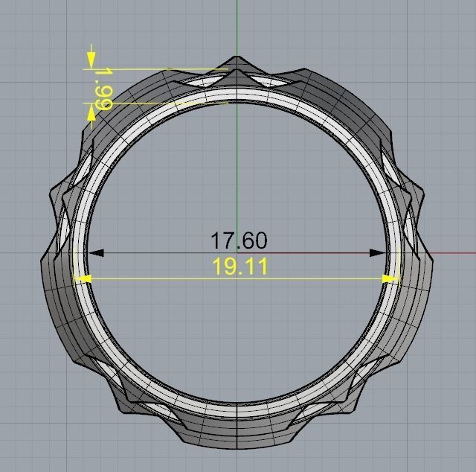Select the 17.60 dimension text

coord(239,240)
